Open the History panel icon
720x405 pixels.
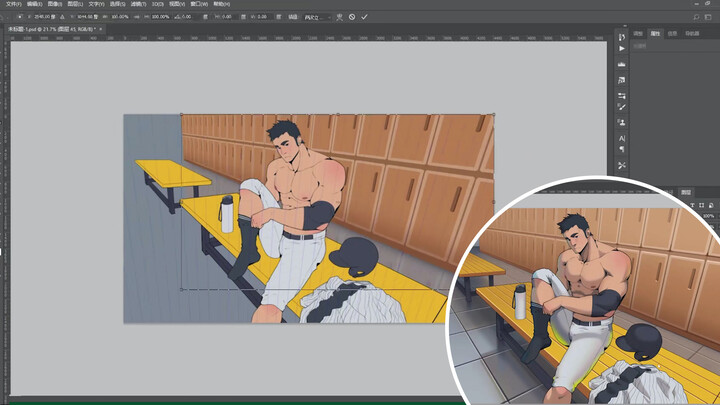pyautogui.click(x=622, y=37)
